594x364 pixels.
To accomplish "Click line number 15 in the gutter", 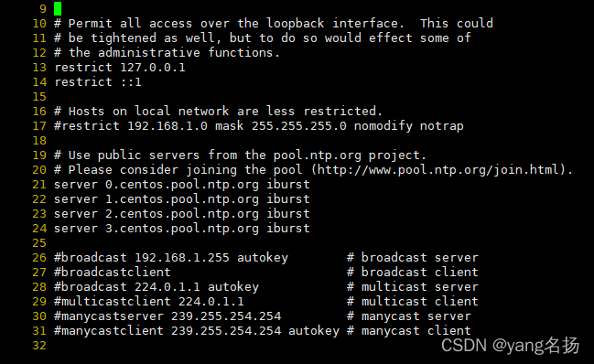I will 39,96.
